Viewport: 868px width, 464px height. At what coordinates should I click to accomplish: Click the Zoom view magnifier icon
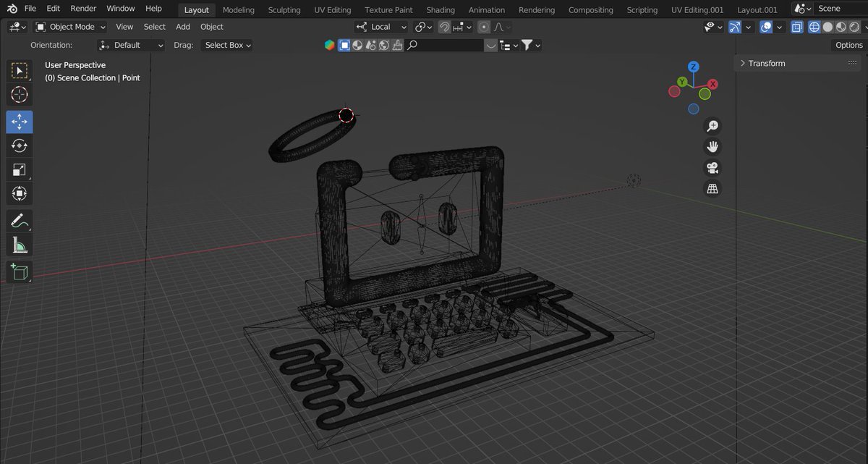712,126
